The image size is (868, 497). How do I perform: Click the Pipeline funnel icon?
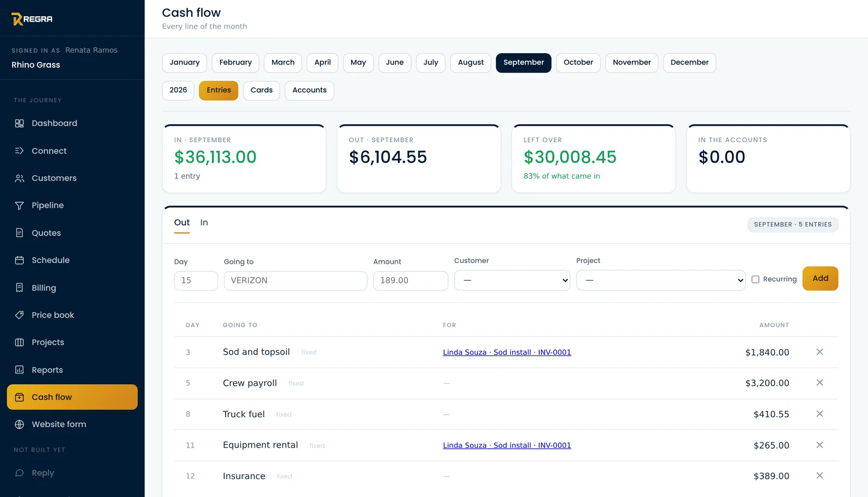pyautogui.click(x=20, y=205)
